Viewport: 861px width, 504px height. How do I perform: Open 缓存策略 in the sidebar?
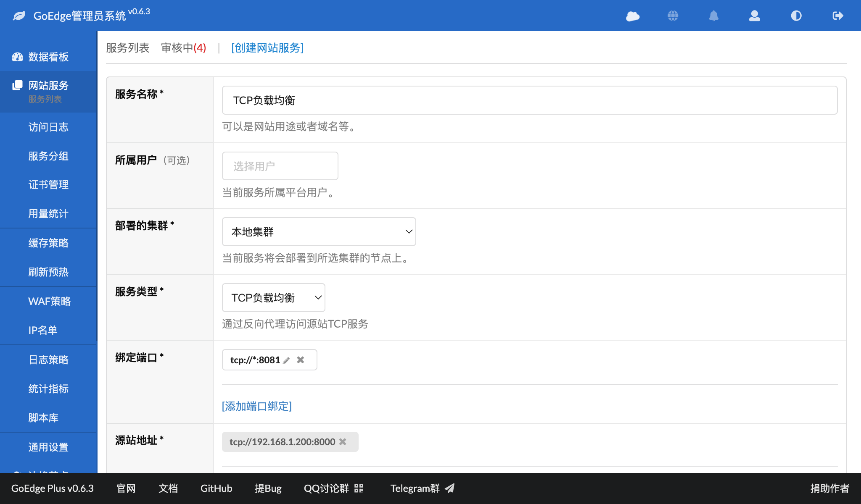click(x=48, y=243)
